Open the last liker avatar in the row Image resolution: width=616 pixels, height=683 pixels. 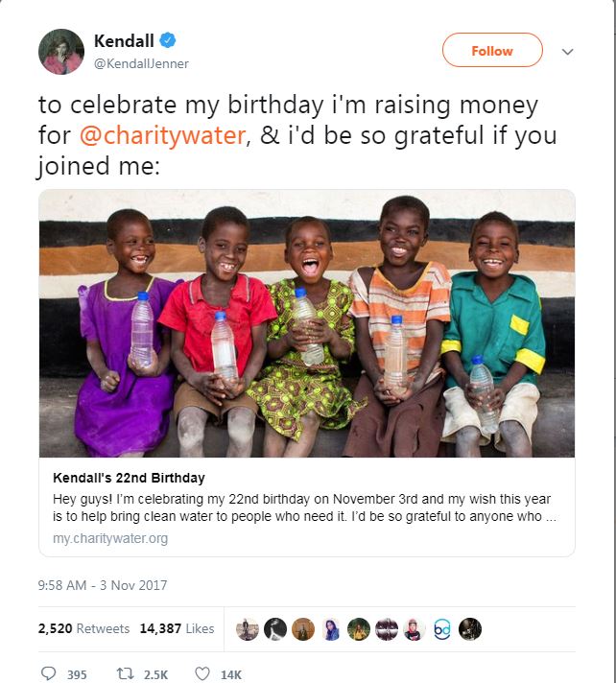470,628
